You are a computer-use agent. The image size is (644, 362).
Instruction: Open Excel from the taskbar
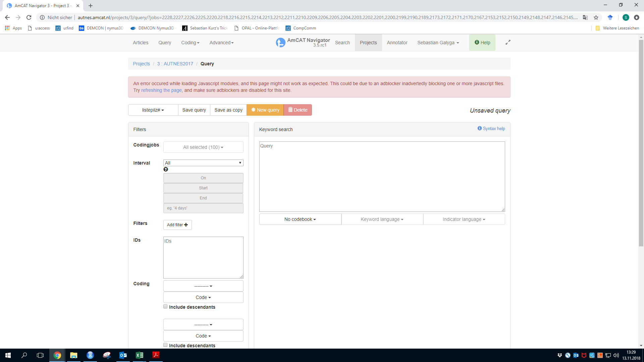click(139, 355)
